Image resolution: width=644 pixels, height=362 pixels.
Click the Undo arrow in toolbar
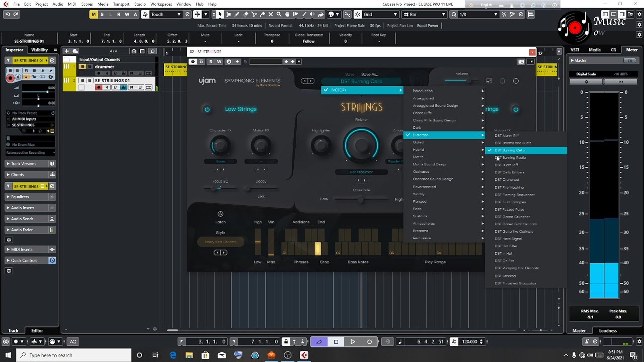pyautogui.click(x=7, y=14)
